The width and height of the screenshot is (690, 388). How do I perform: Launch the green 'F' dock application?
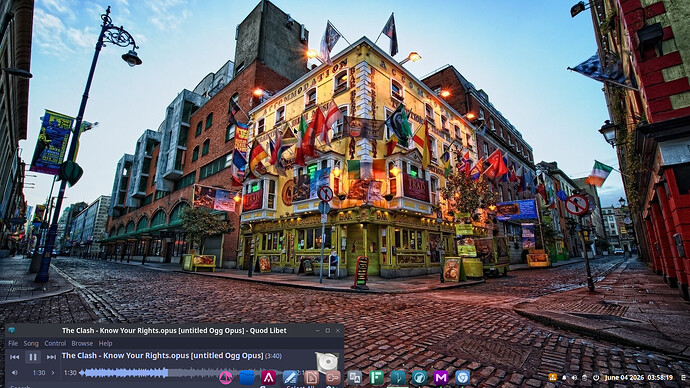[376, 377]
